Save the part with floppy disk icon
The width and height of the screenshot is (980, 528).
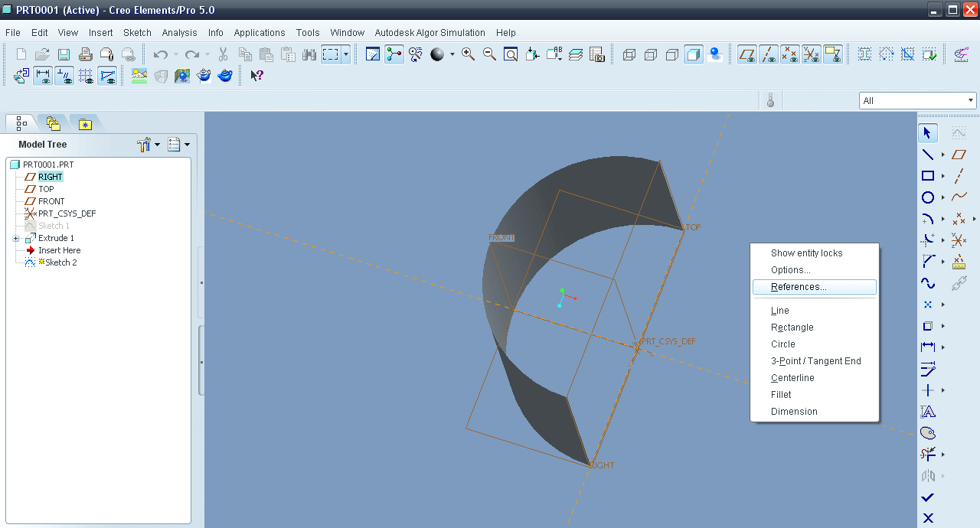click(64, 54)
